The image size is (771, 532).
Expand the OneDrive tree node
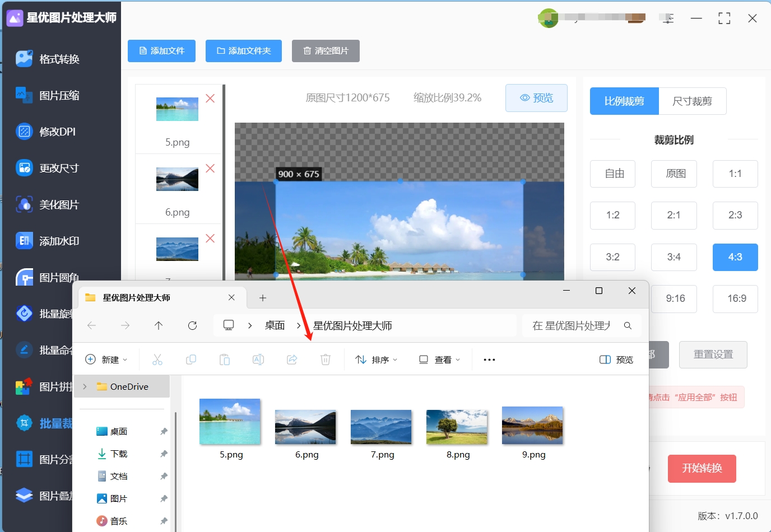85,386
